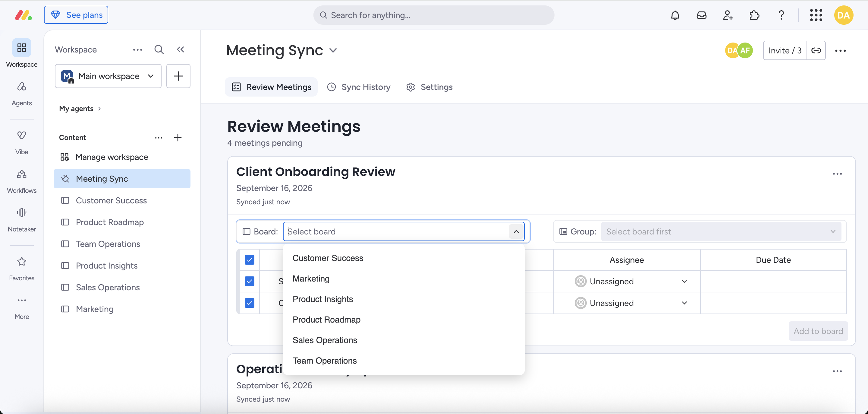Click the Search for anything field
Image resolution: width=868 pixels, height=414 pixels.
pyautogui.click(x=434, y=15)
